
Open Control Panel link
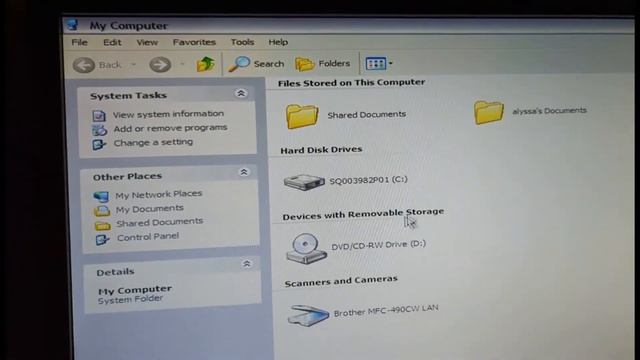[x=148, y=237]
